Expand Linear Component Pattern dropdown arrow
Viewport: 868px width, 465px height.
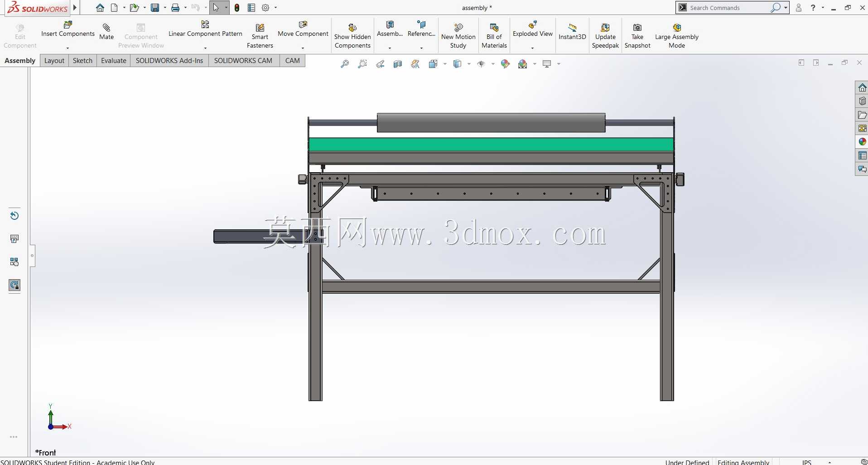click(x=205, y=48)
